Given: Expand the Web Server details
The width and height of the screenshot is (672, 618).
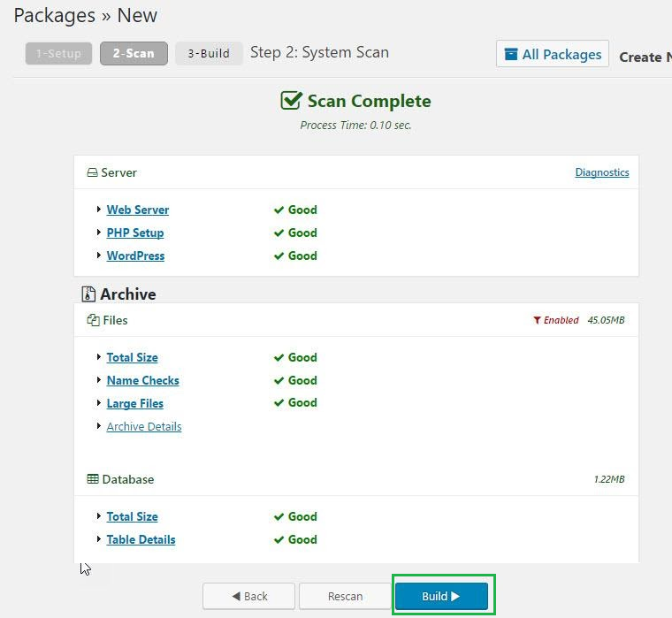Looking at the screenshot, I should click(x=137, y=210).
